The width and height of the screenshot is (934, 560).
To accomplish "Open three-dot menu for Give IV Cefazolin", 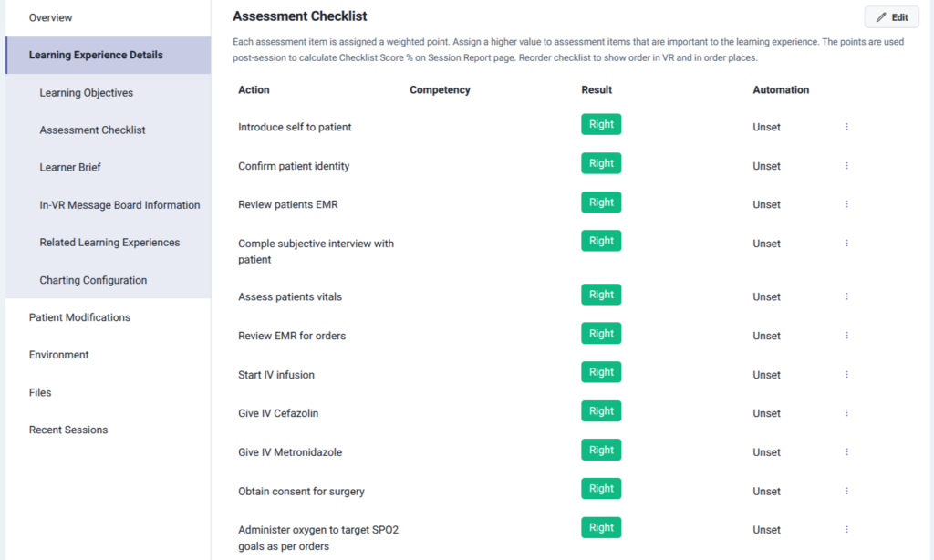I will click(x=846, y=413).
